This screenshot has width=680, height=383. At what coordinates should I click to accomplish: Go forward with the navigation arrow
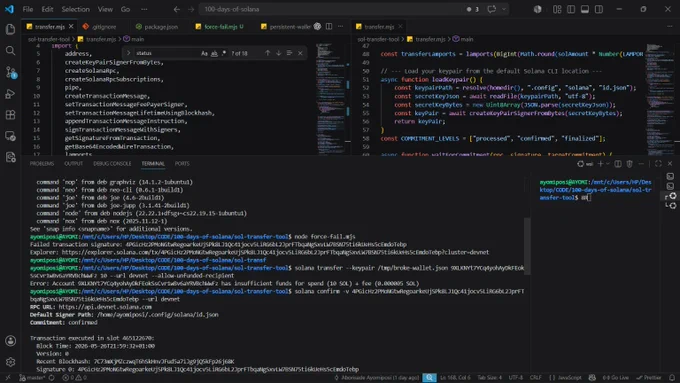point(191,9)
